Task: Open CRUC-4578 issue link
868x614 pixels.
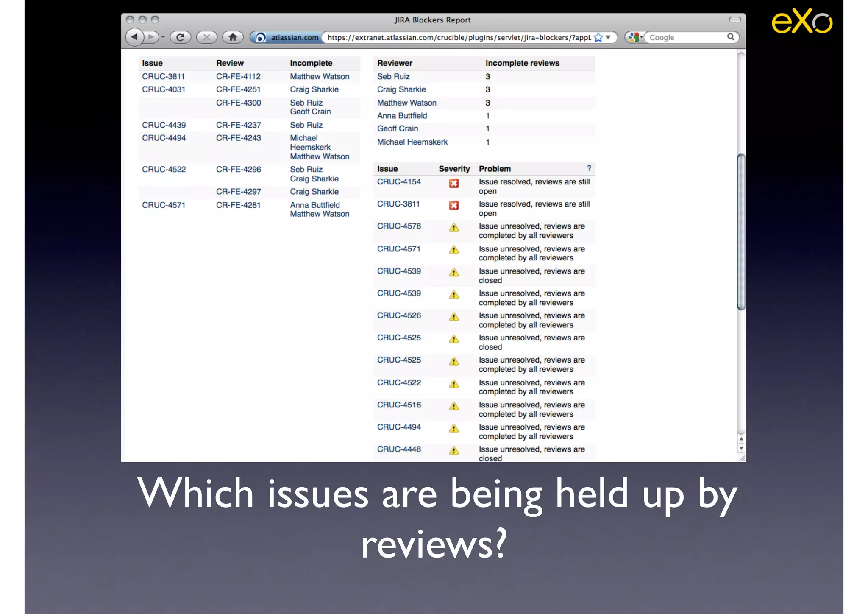Action: point(399,226)
